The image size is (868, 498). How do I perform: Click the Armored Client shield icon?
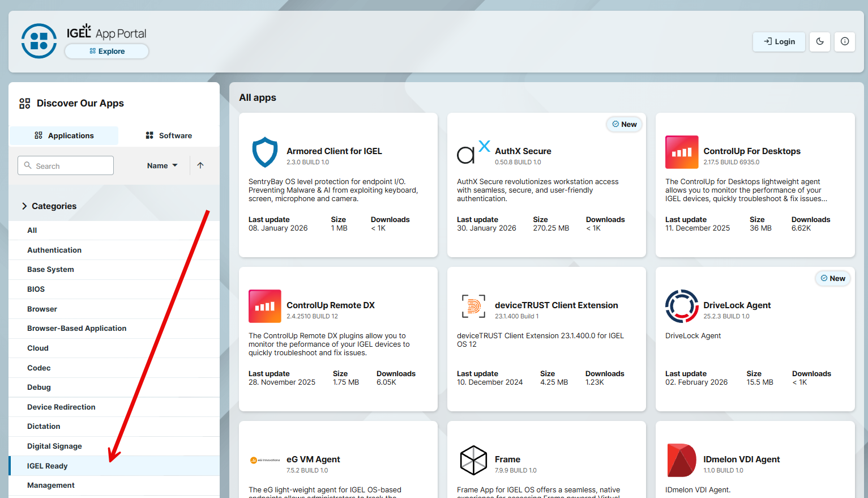[264, 152]
